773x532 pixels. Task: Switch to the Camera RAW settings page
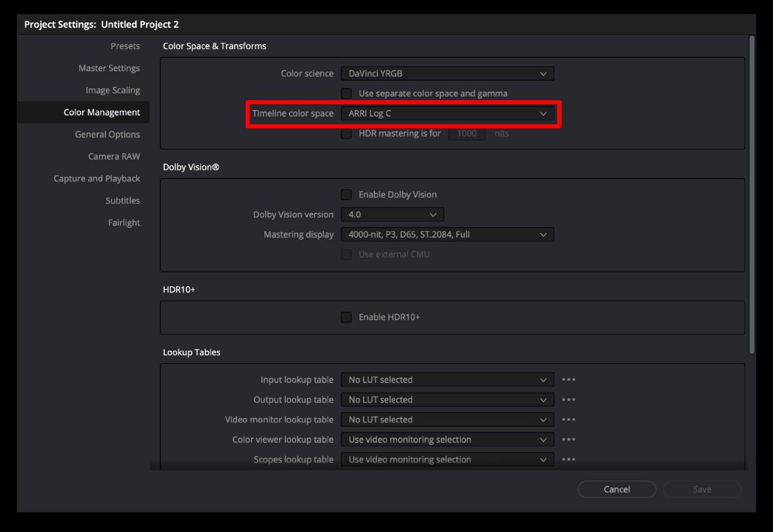coord(114,156)
